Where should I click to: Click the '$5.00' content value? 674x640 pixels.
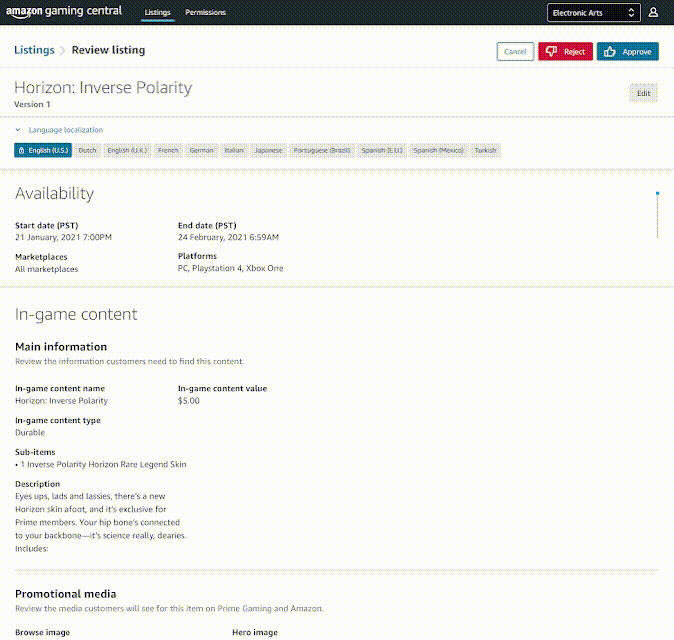coord(189,401)
